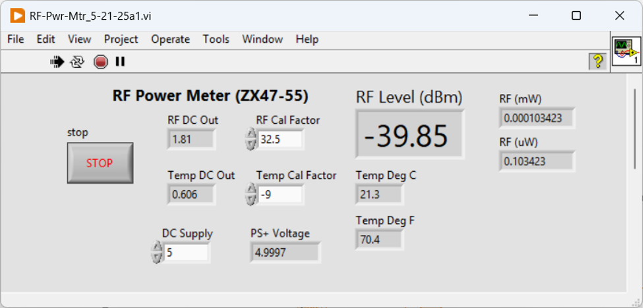The image size is (644, 308).
Task: Click the VI icon pane thumbnail
Action: point(626,51)
